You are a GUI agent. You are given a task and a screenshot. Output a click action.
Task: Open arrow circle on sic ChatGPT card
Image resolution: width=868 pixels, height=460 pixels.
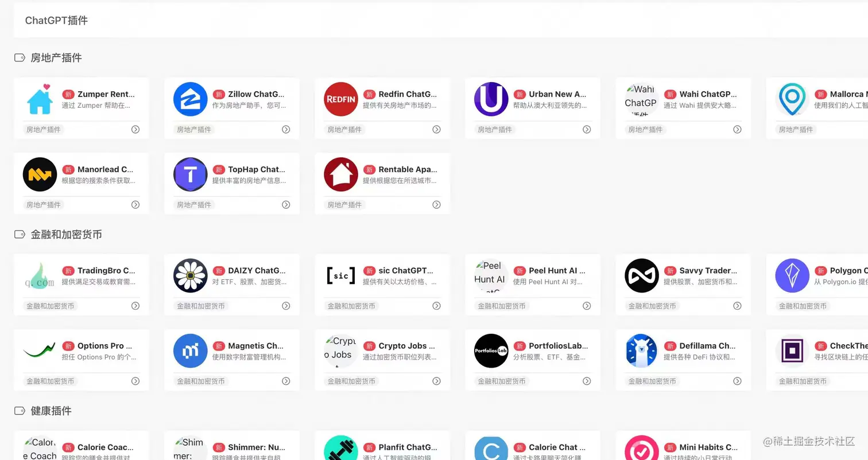436,306
